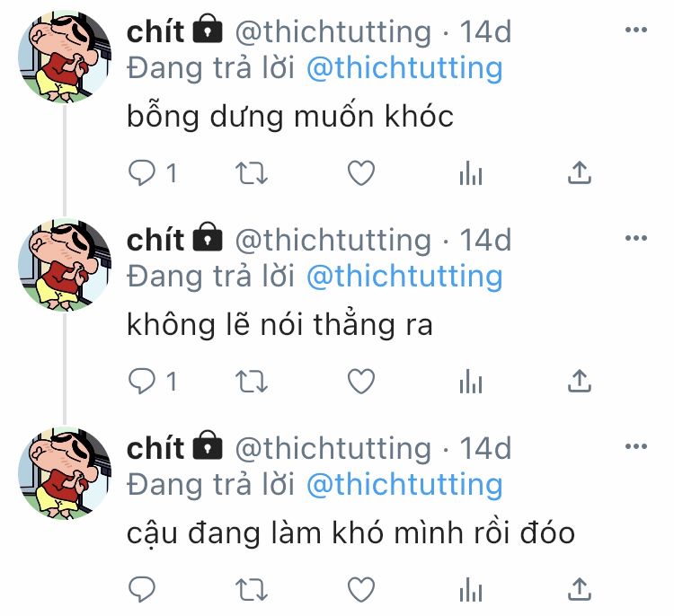
Task: Open more options for third tweet
Action: click(636, 446)
